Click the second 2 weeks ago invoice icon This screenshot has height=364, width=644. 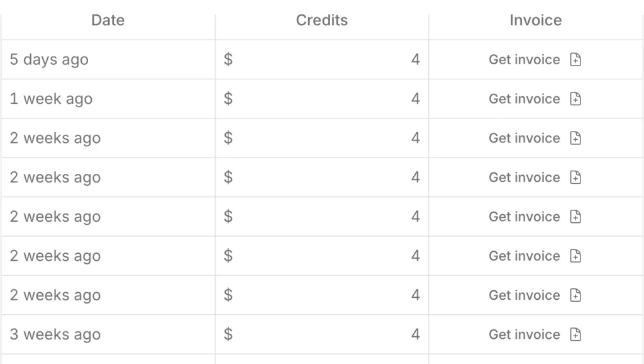click(575, 178)
